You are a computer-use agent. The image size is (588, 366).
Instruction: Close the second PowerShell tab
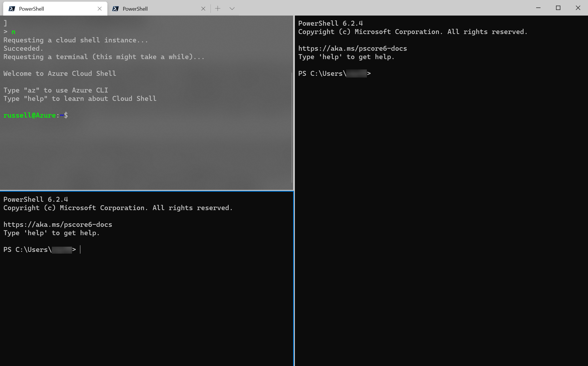click(x=203, y=9)
